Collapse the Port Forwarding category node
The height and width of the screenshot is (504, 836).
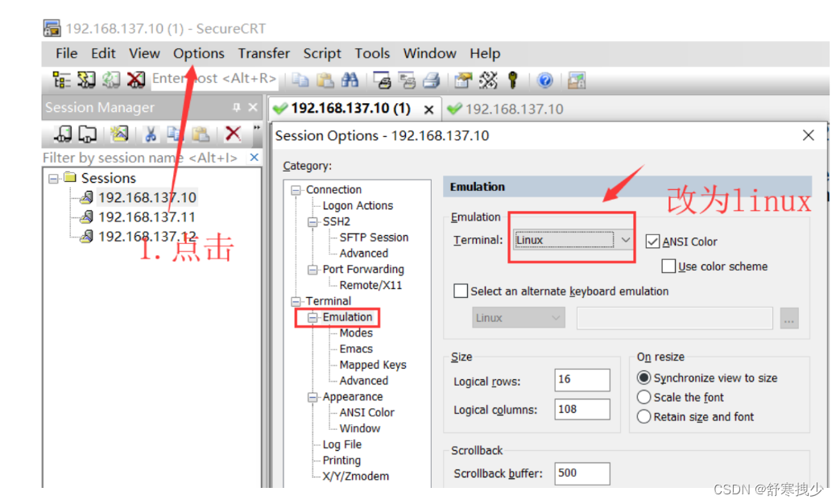[312, 270]
